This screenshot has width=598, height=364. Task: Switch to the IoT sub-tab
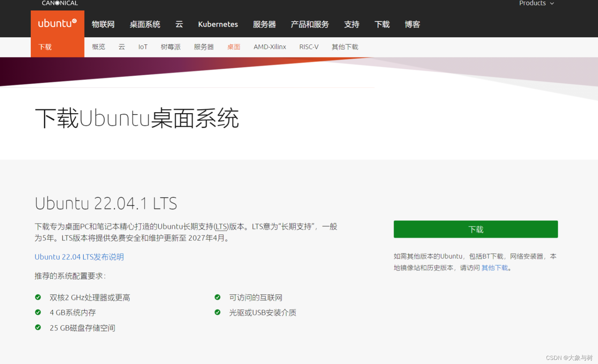[143, 47]
